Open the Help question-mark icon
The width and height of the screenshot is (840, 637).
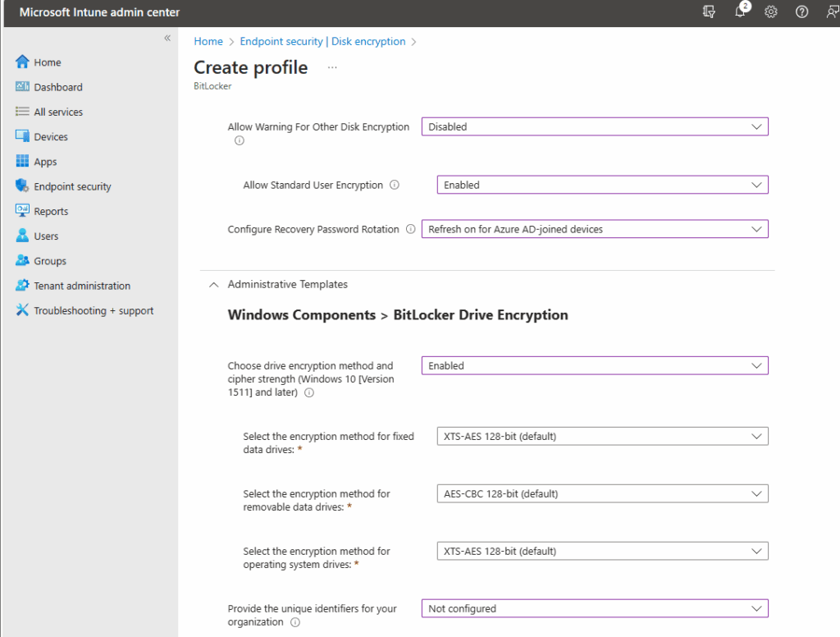pyautogui.click(x=801, y=12)
